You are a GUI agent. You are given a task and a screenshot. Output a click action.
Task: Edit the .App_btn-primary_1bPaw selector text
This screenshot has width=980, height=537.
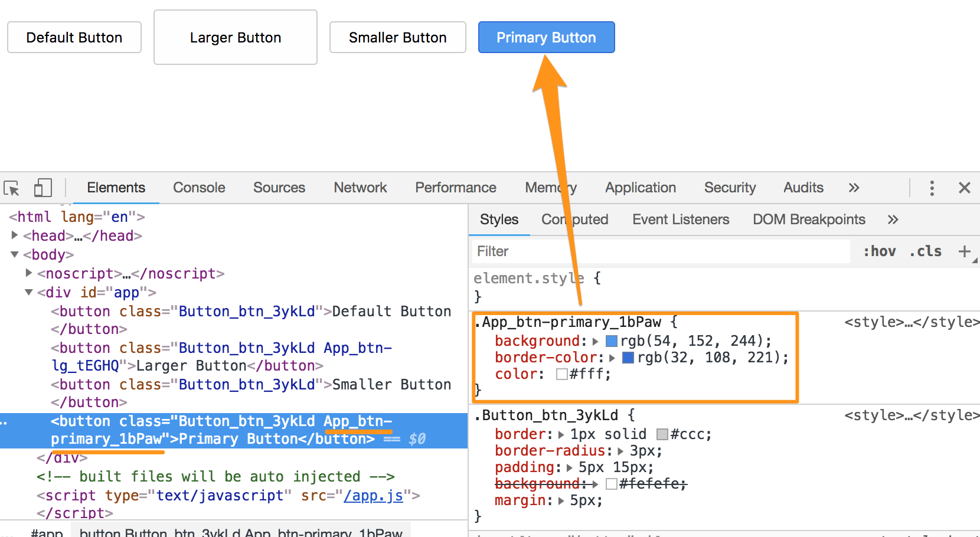point(567,322)
